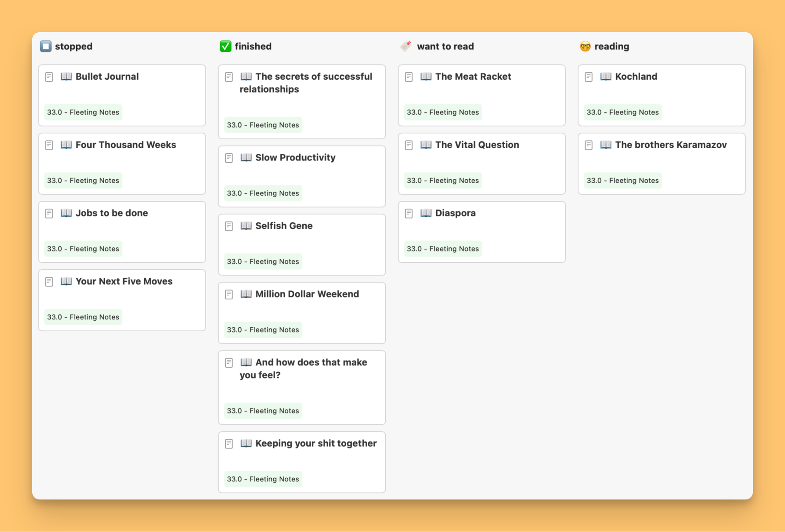Open the Four Thousand Weeks card
Viewport: 785px width, 532px height.
(x=126, y=145)
